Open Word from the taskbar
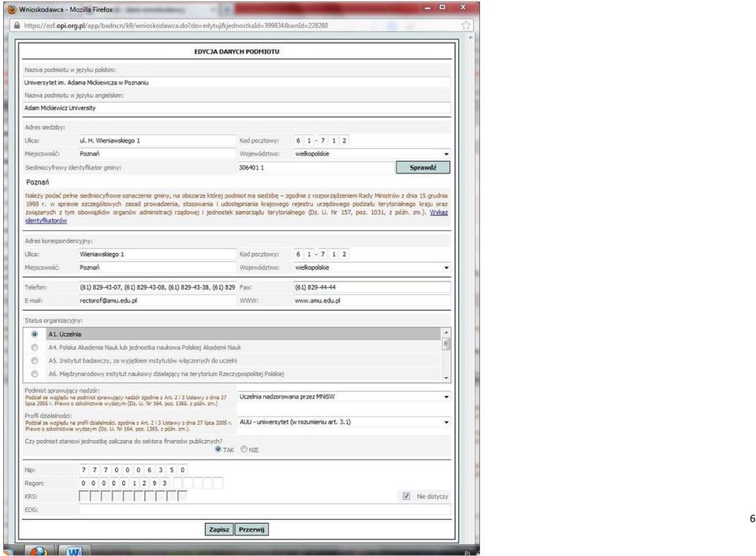756x556 pixels. pos(74,550)
